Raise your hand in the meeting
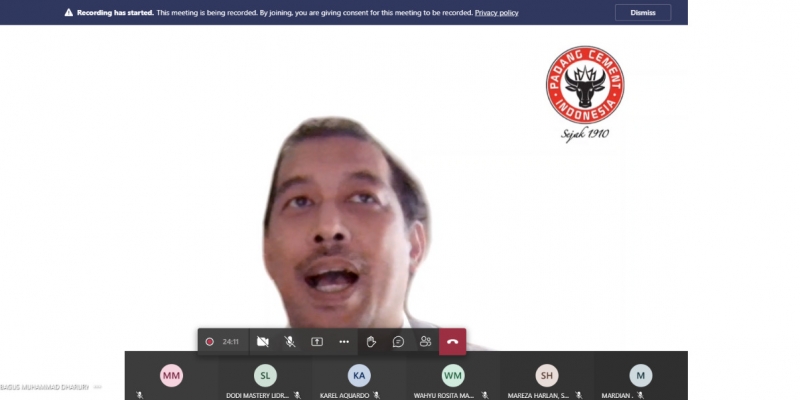 (371, 341)
